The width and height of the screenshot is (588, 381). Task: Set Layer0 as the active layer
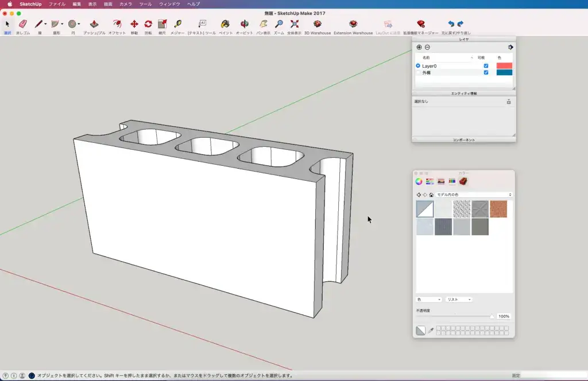coord(418,66)
